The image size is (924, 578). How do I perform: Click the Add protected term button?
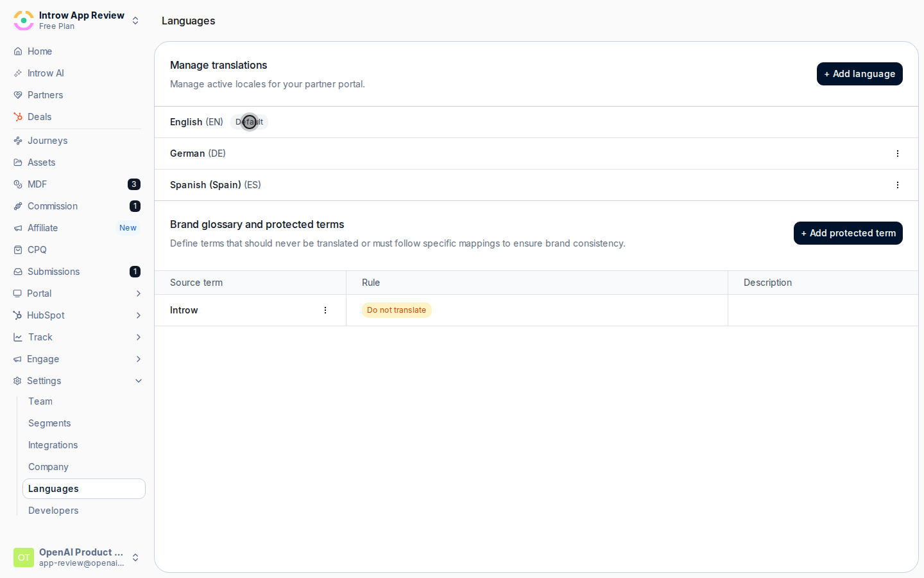pyautogui.click(x=848, y=233)
